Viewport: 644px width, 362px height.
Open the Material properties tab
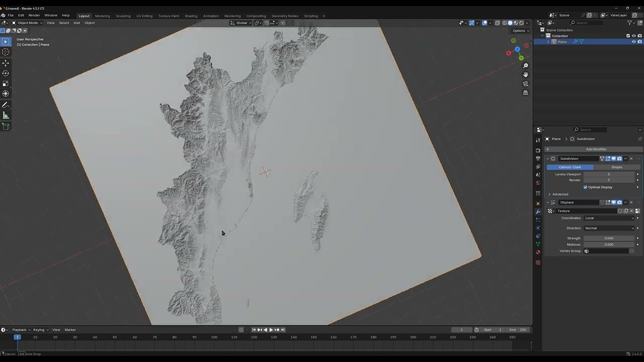pyautogui.click(x=538, y=252)
